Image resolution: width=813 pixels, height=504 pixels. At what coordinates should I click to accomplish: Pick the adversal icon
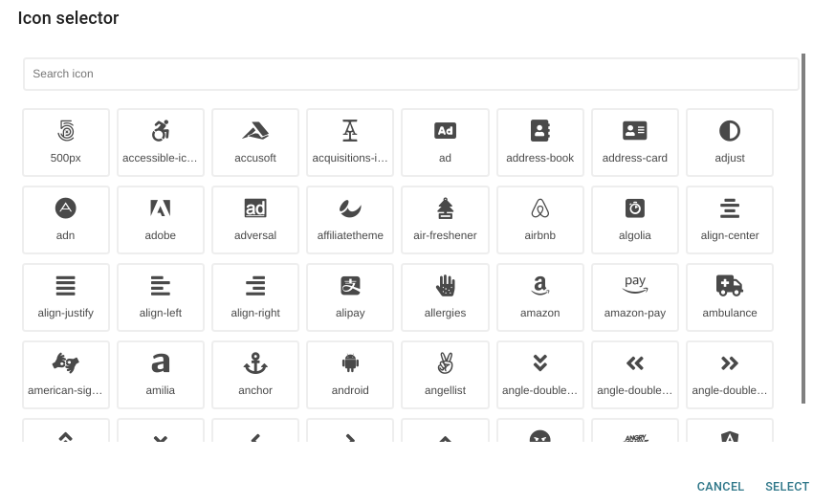pos(255,220)
